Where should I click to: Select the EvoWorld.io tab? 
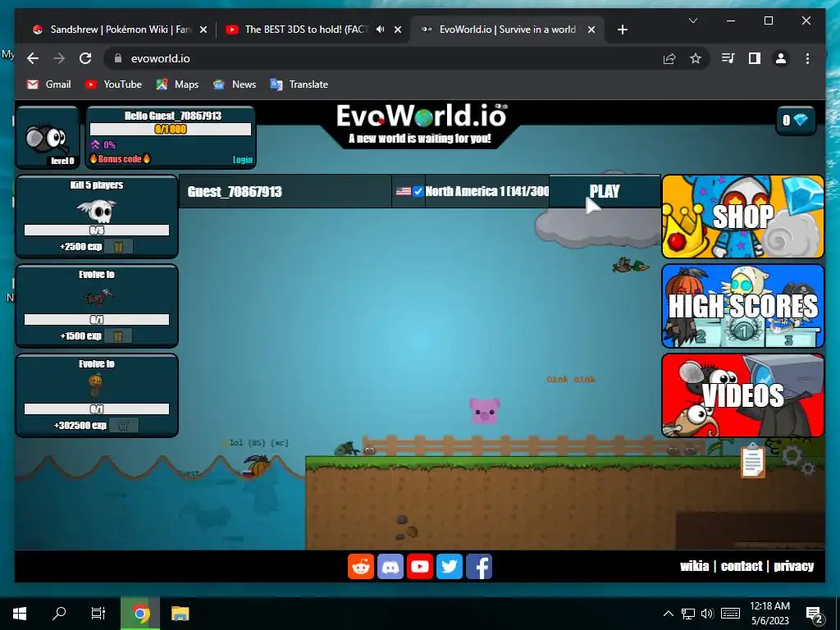click(507, 30)
